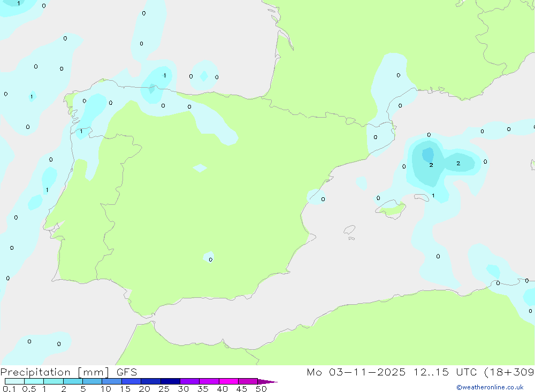The image size is (535, 392).
Task: Click the legend value '50'
Action: pyautogui.click(x=261, y=389)
